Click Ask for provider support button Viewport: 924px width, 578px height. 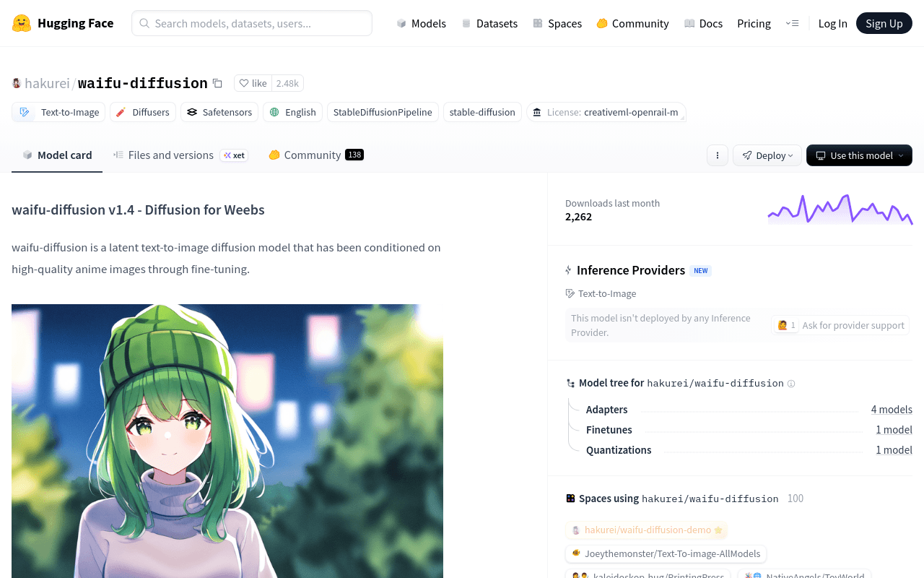[840, 325]
